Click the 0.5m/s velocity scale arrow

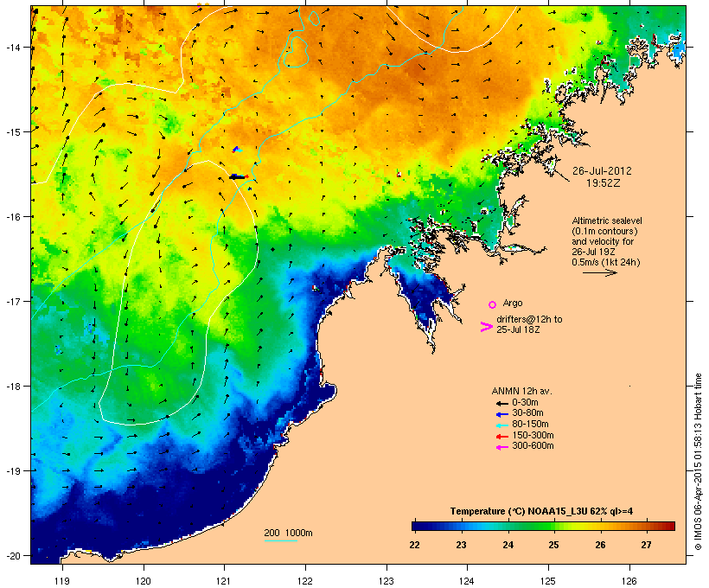599,272
